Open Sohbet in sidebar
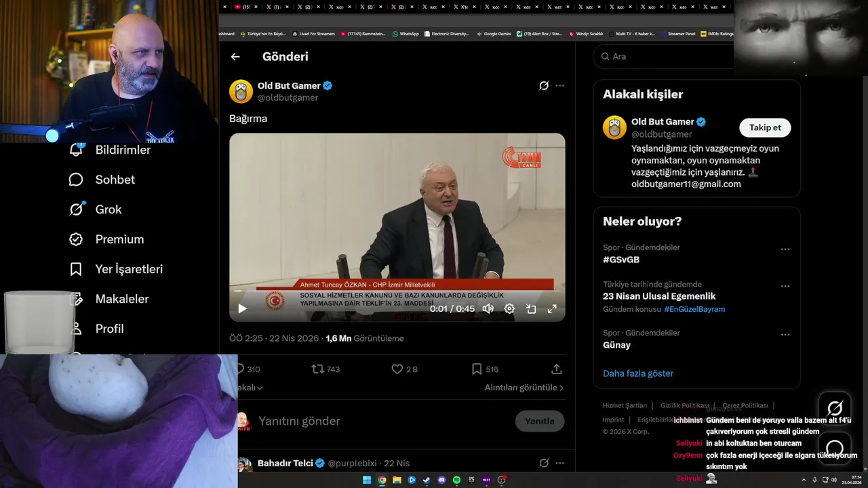The image size is (868, 488). [102, 180]
